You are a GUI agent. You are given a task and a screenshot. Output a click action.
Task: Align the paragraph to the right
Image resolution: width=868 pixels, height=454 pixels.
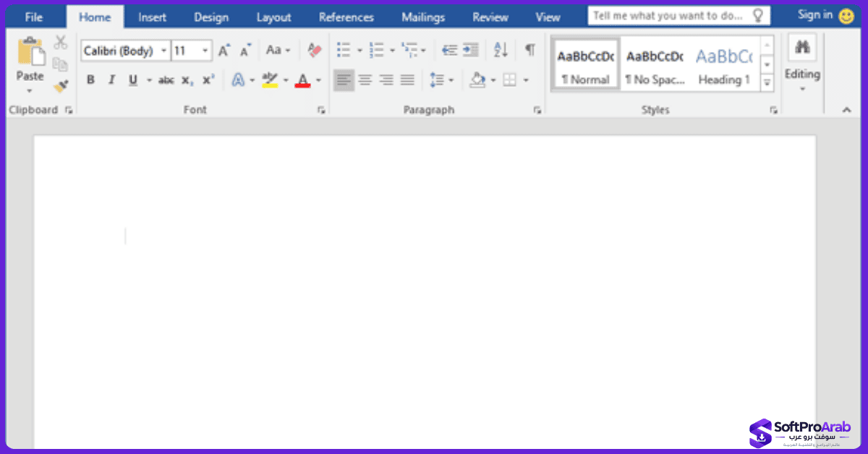[x=386, y=80]
